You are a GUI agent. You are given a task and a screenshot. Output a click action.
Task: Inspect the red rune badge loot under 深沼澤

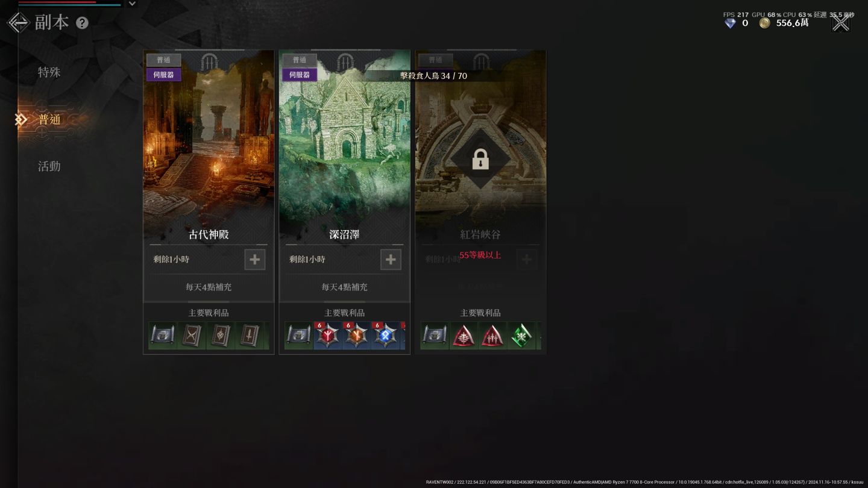point(328,336)
